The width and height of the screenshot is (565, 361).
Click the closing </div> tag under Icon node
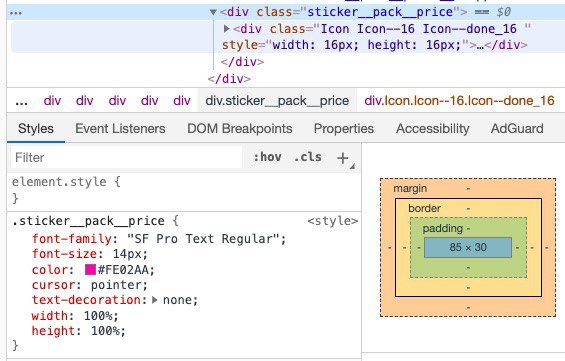[243, 62]
